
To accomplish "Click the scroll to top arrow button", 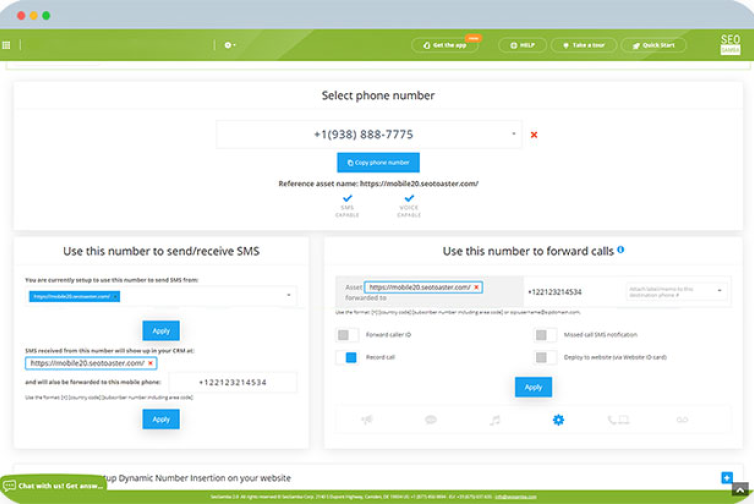I will pyautogui.click(x=740, y=490).
